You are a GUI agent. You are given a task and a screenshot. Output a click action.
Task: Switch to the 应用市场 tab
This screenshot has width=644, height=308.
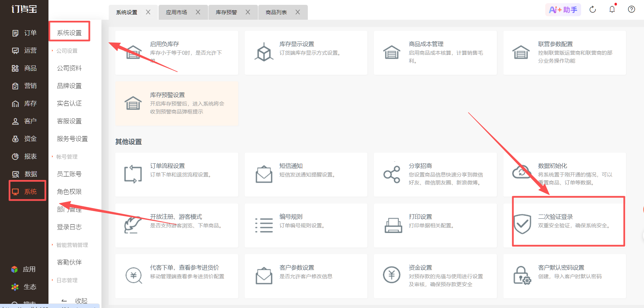(x=177, y=12)
